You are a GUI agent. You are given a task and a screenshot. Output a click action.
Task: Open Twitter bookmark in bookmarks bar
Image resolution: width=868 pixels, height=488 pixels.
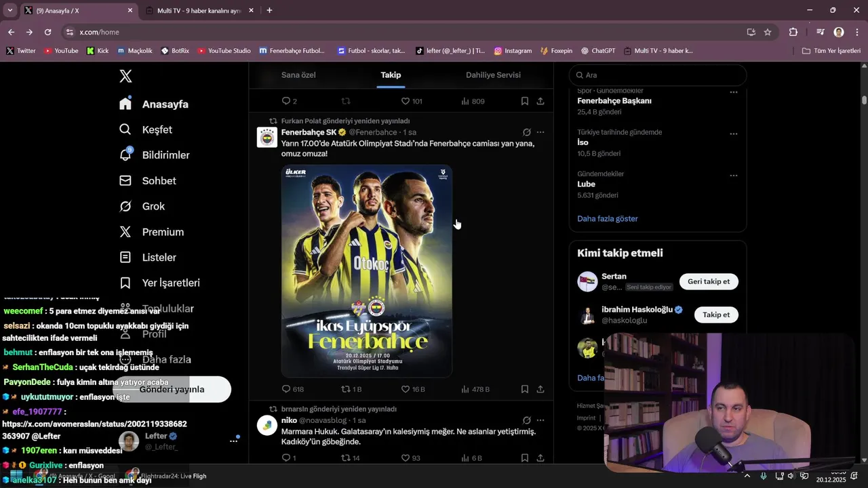click(x=20, y=51)
